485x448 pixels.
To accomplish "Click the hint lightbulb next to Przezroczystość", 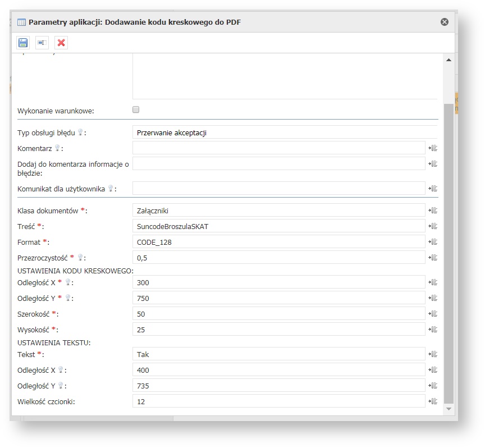I will click(80, 258).
